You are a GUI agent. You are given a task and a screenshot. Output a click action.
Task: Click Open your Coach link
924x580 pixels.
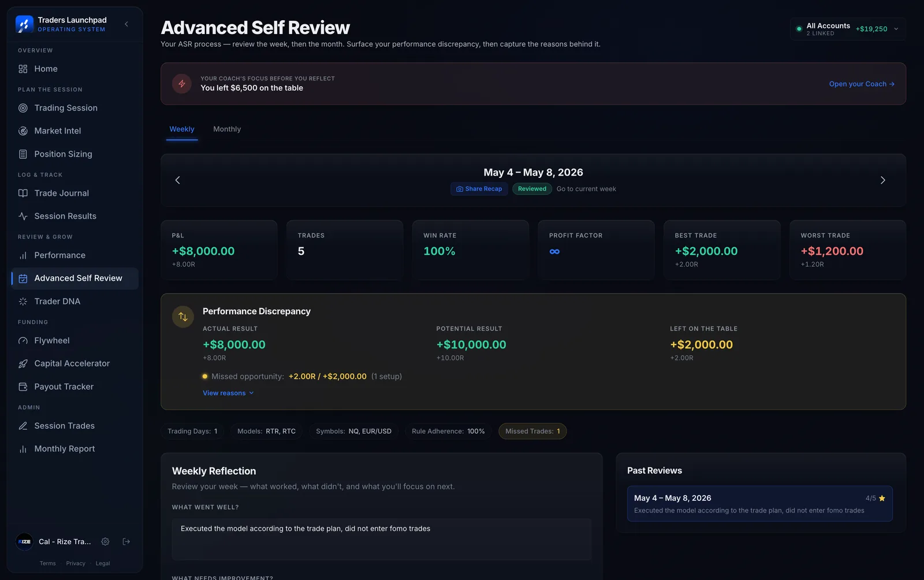point(862,84)
